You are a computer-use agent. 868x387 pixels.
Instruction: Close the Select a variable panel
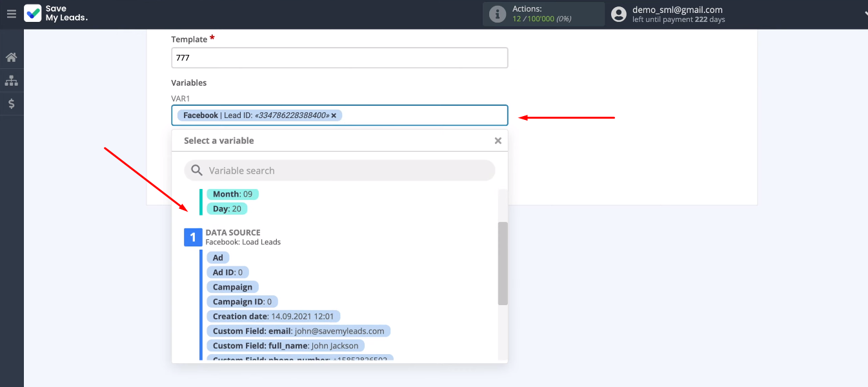coord(498,141)
